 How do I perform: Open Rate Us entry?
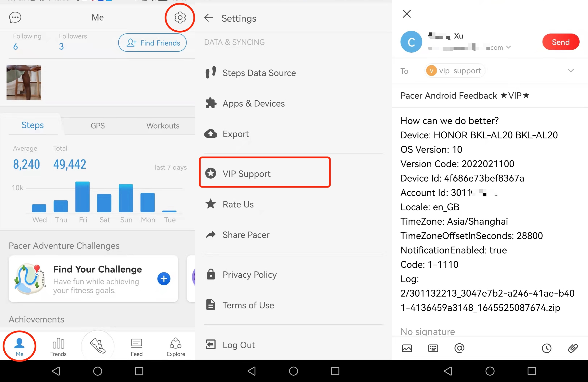pyautogui.click(x=294, y=204)
